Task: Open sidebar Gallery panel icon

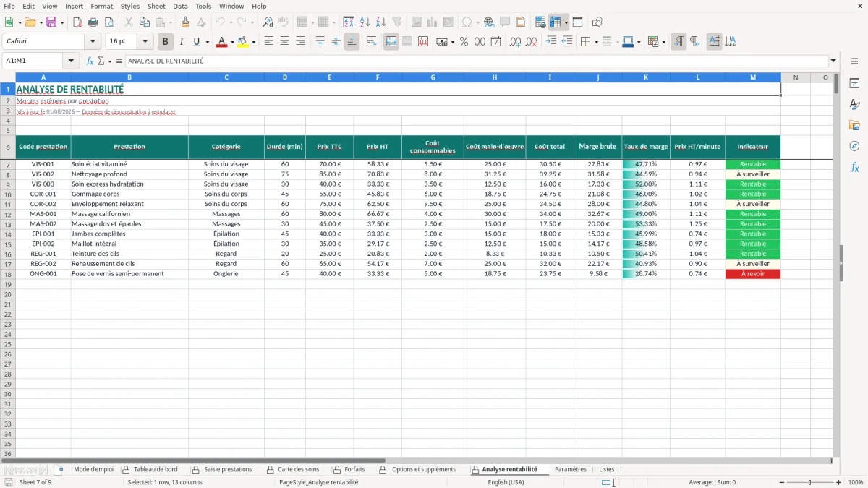Action: (854, 126)
